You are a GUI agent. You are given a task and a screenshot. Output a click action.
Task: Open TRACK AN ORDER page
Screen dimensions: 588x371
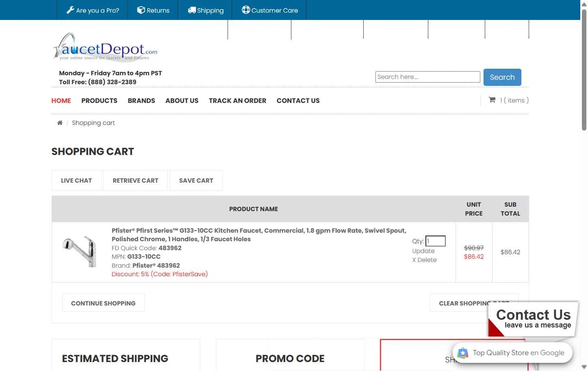coord(238,100)
